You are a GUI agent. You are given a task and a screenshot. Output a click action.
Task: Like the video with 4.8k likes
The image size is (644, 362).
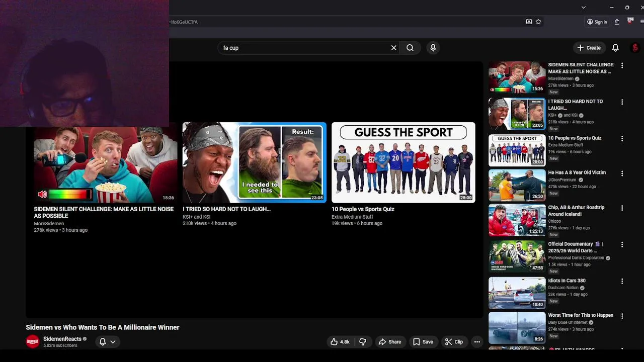(x=340, y=342)
